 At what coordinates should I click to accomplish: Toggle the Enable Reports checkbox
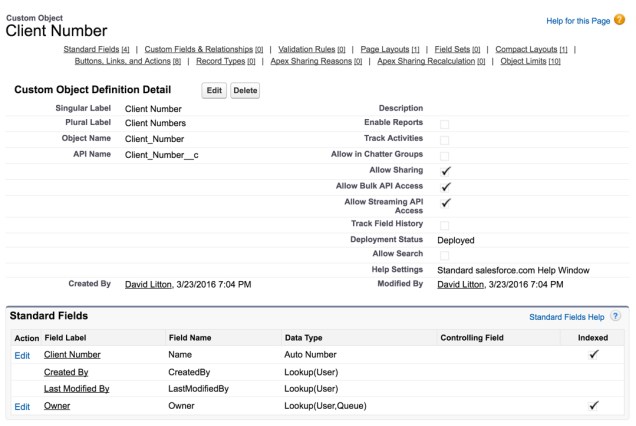pos(445,123)
